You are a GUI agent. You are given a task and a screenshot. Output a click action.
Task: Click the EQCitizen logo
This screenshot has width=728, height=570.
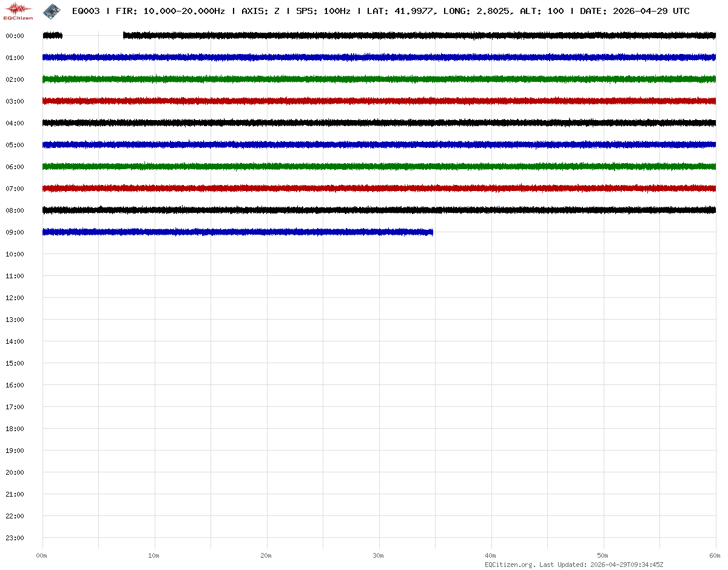pos(18,11)
